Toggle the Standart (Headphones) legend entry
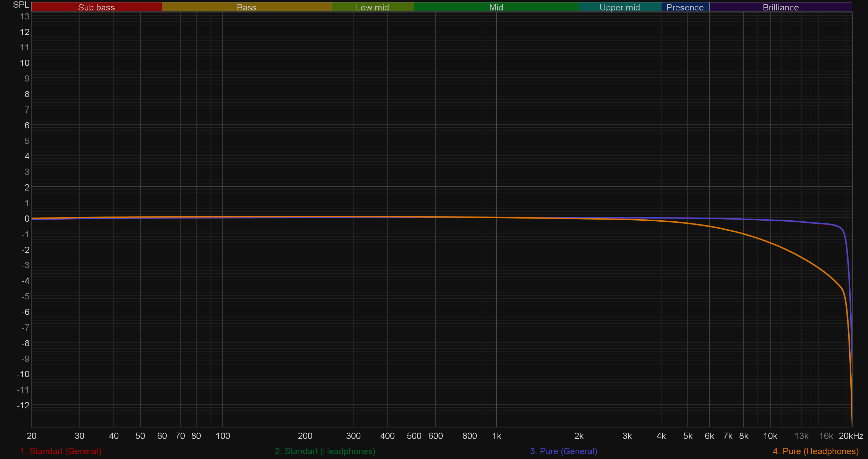The height and width of the screenshot is (459, 868). coord(325,451)
